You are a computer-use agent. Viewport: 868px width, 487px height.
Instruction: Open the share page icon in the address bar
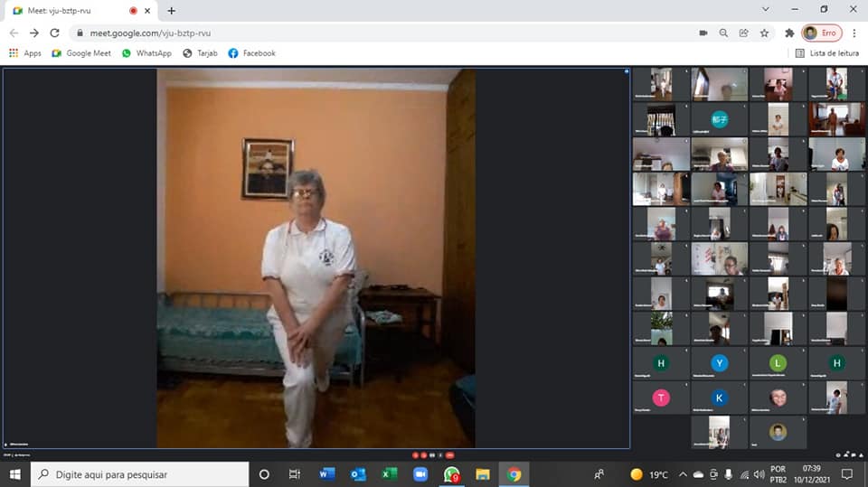click(x=744, y=33)
